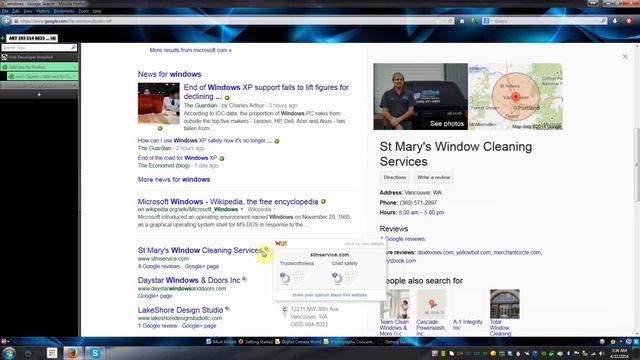The height and width of the screenshot is (360, 640).
Task: Open the merchantcircle.com reviews link
Action: point(517,253)
